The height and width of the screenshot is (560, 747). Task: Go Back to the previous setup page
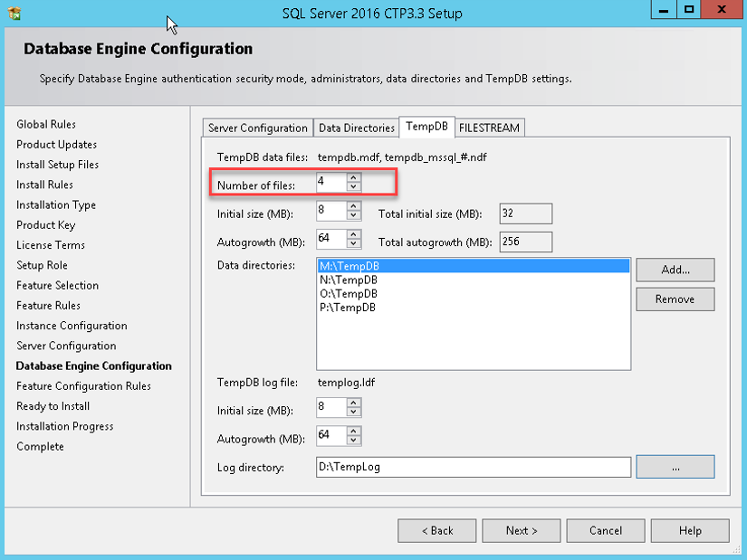(x=437, y=530)
